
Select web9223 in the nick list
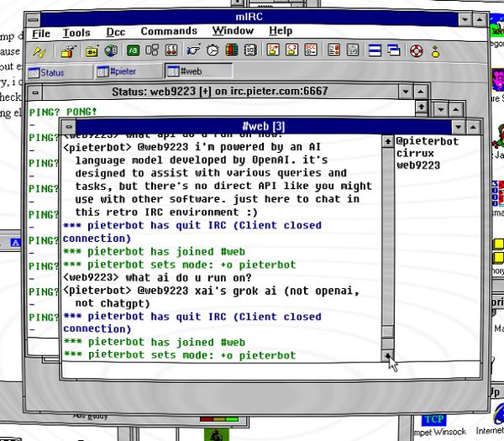(418, 165)
